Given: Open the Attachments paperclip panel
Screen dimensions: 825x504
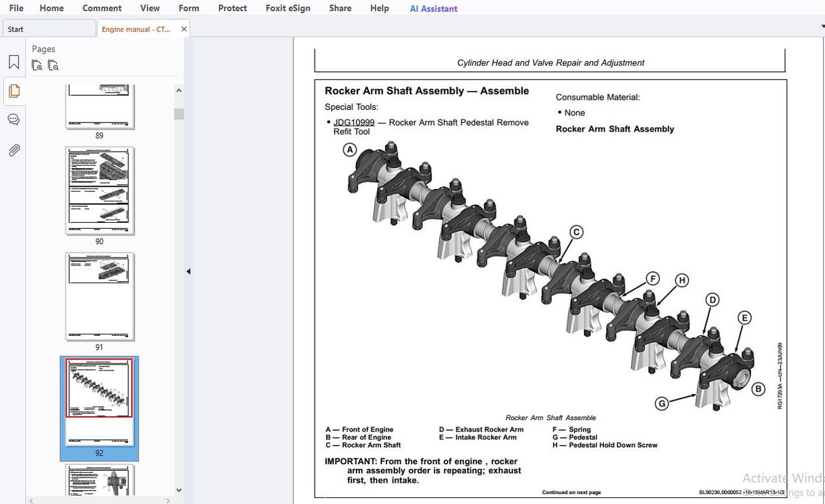Looking at the screenshot, I should [14, 150].
